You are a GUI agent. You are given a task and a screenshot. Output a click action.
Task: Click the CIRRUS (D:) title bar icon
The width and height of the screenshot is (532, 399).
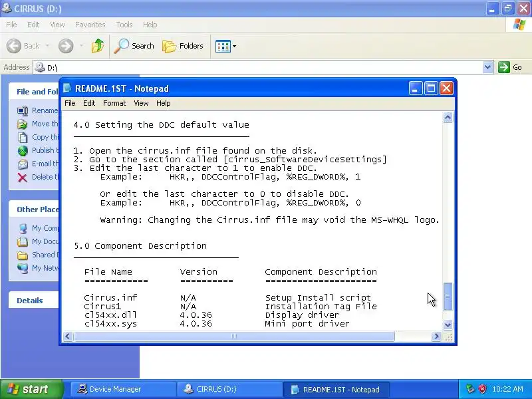7,8
